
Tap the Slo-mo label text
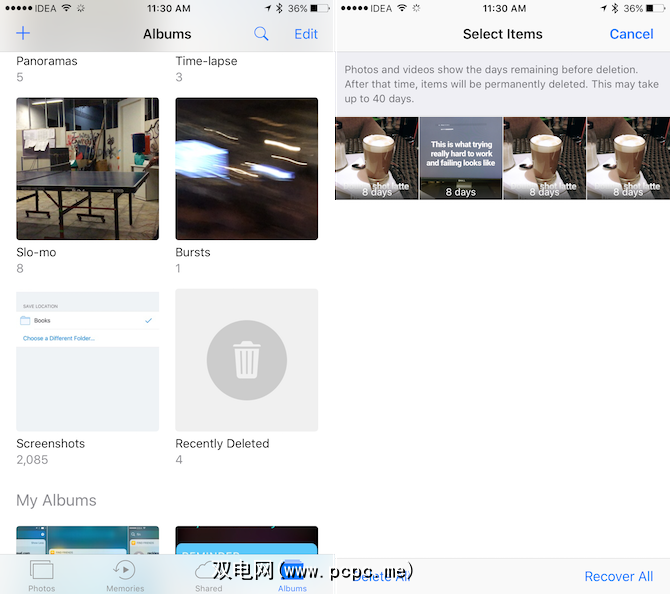pos(36,252)
